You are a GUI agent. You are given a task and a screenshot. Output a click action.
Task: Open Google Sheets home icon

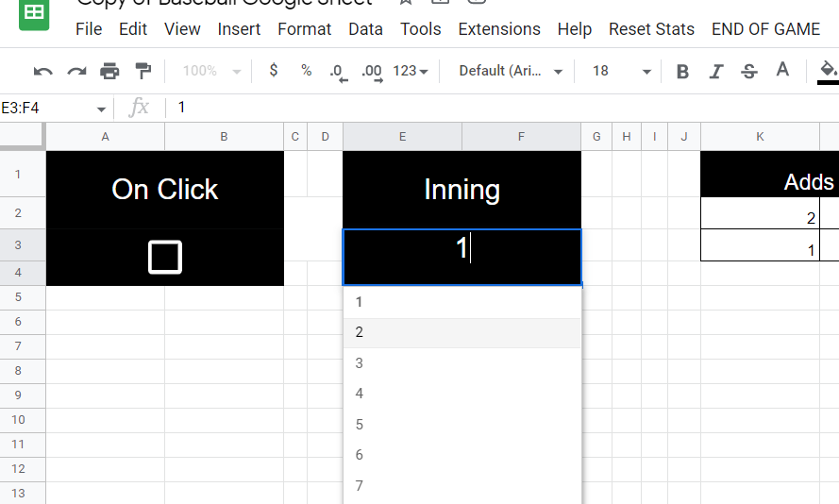34,14
